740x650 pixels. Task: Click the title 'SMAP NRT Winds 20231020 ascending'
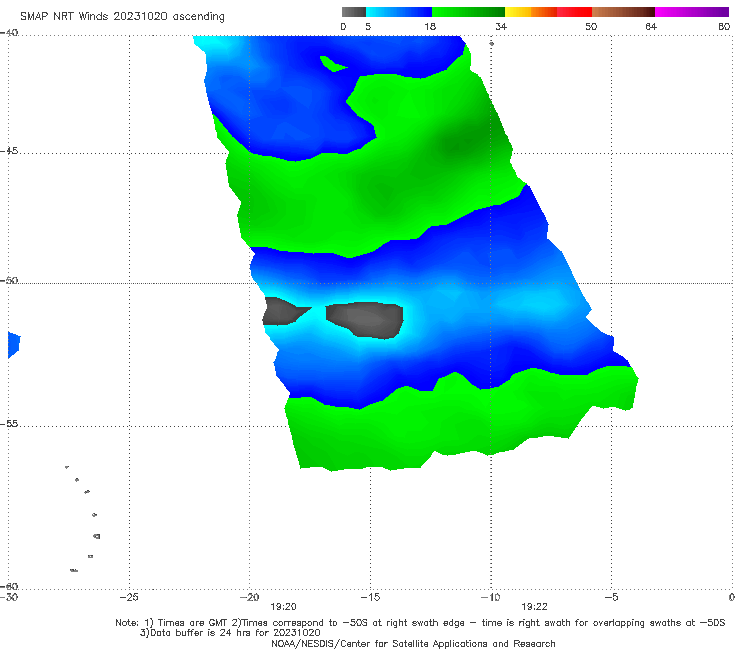(122, 17)
